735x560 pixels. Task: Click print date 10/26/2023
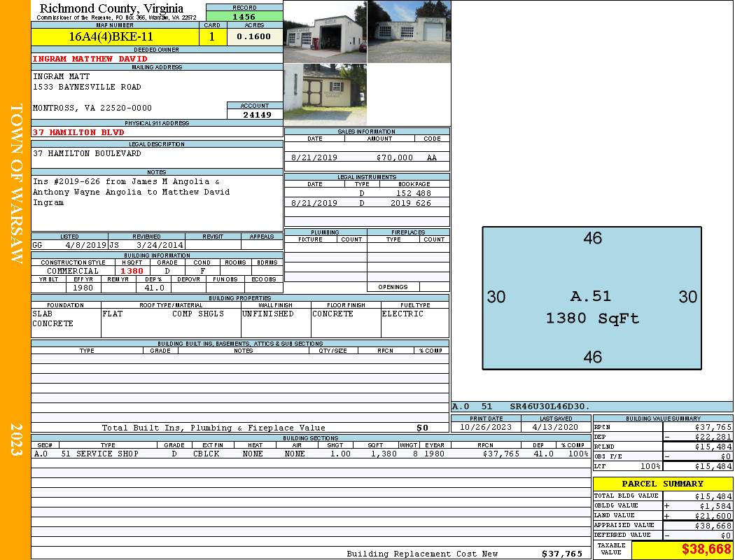(x=486, y=428)
